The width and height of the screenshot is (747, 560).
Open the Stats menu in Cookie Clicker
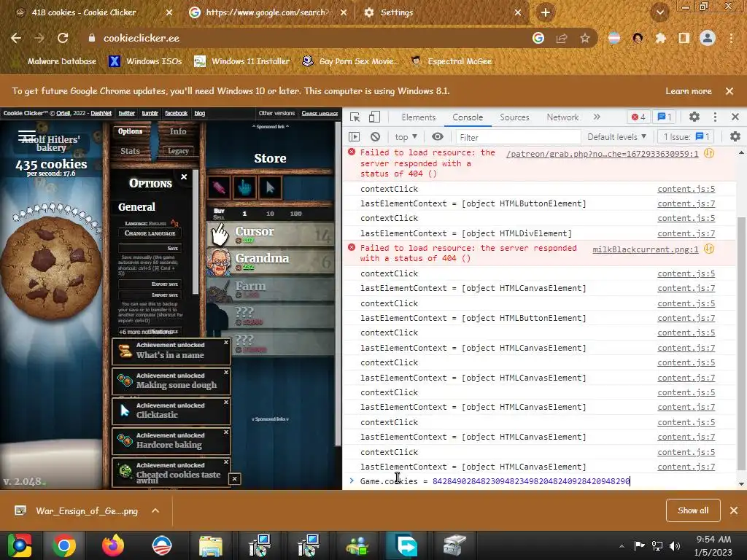point(130,151)
